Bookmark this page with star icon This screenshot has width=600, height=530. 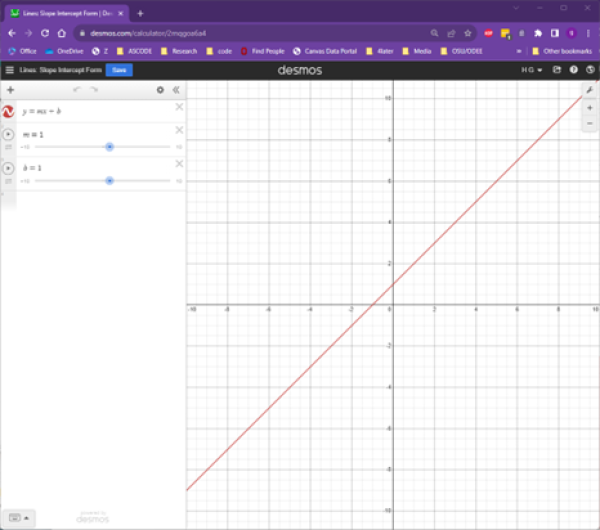coord(468,33)
